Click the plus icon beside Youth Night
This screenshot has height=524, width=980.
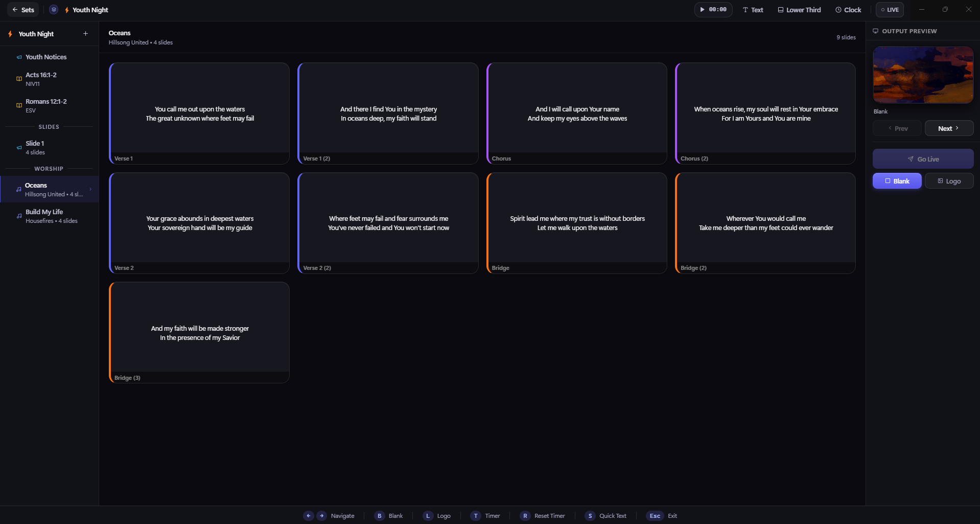tap(85, 34)
